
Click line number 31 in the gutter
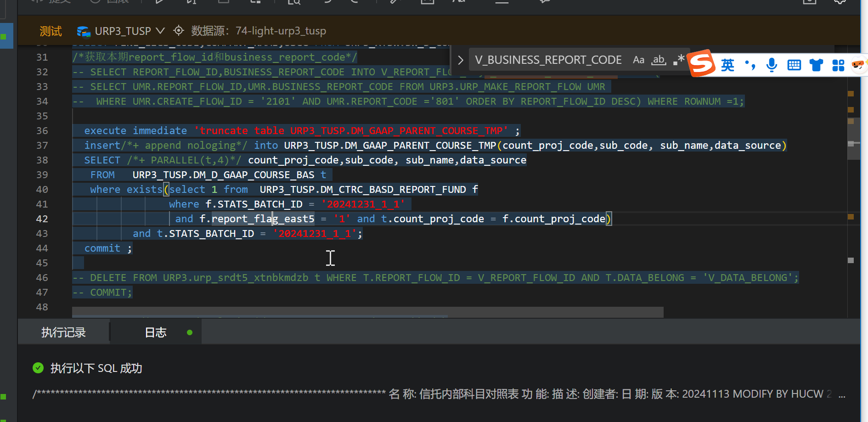coord(42,57)
